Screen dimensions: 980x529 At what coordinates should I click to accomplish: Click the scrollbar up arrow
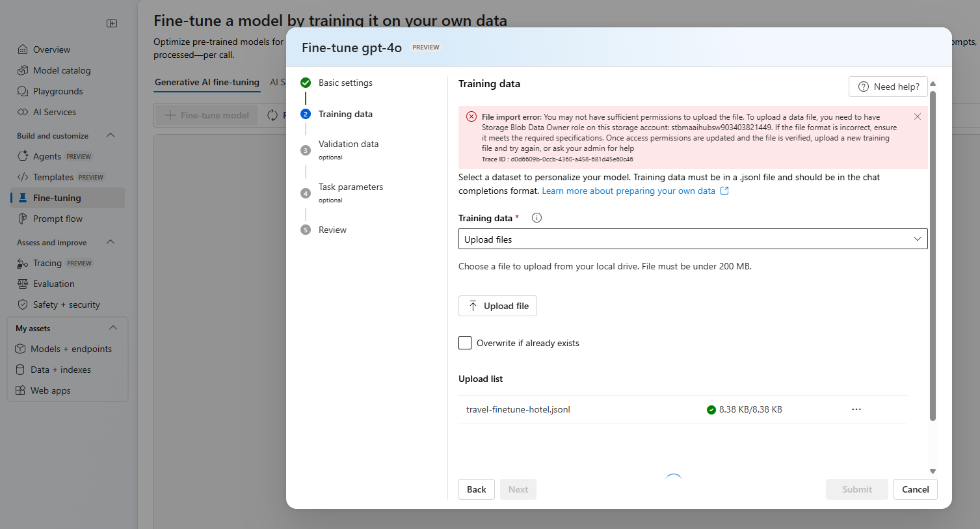(x=933, y=83)
